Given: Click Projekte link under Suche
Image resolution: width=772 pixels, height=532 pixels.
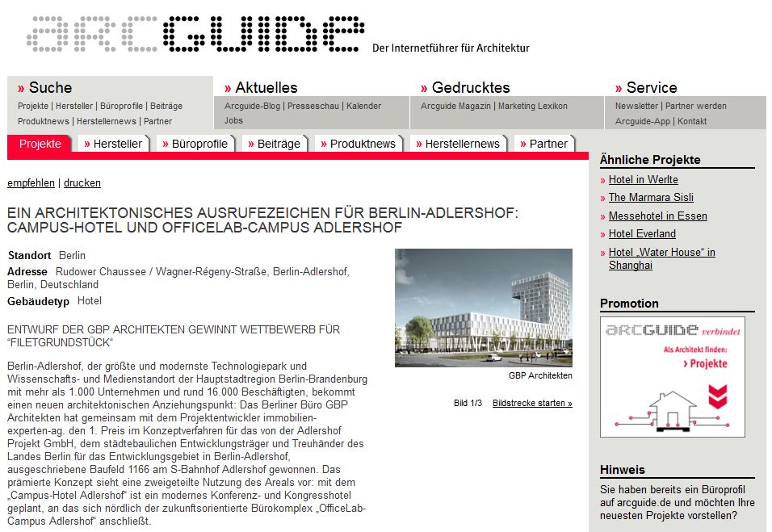Looking at the screenshot, I should (33, 106).
